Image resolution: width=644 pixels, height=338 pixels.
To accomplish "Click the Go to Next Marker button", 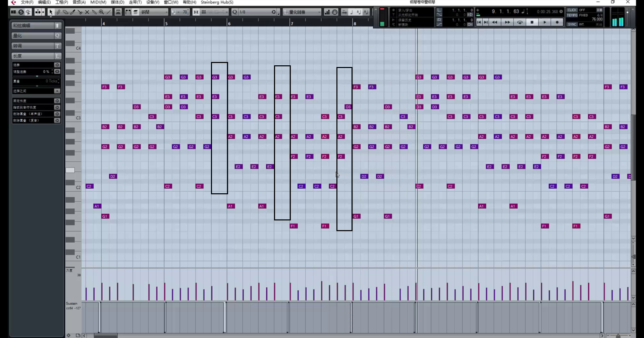I will 486,22.
